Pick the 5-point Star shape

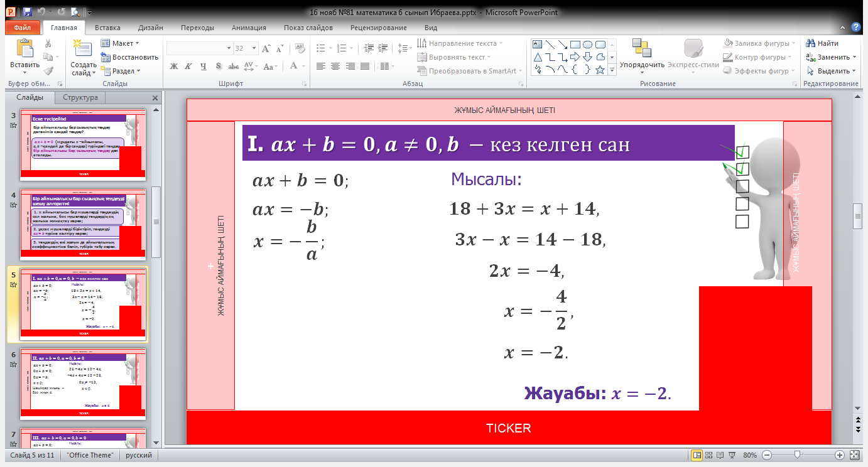[600, 70]
